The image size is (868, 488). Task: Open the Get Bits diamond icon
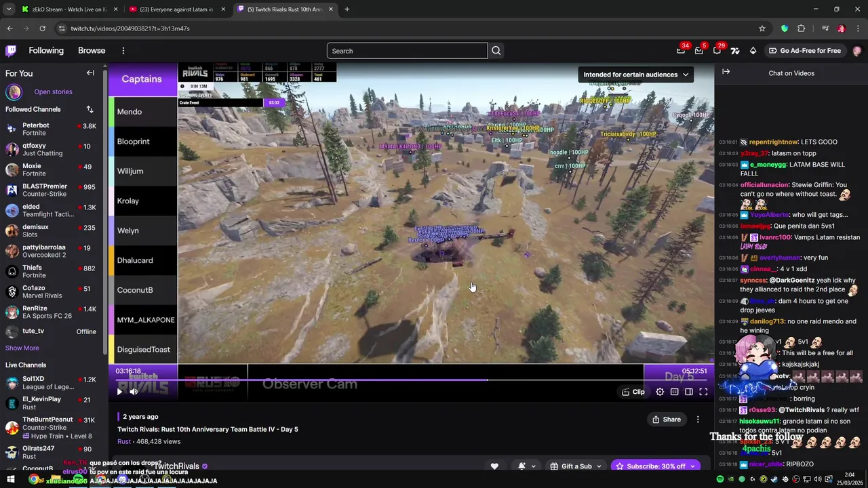coord(753,51)
